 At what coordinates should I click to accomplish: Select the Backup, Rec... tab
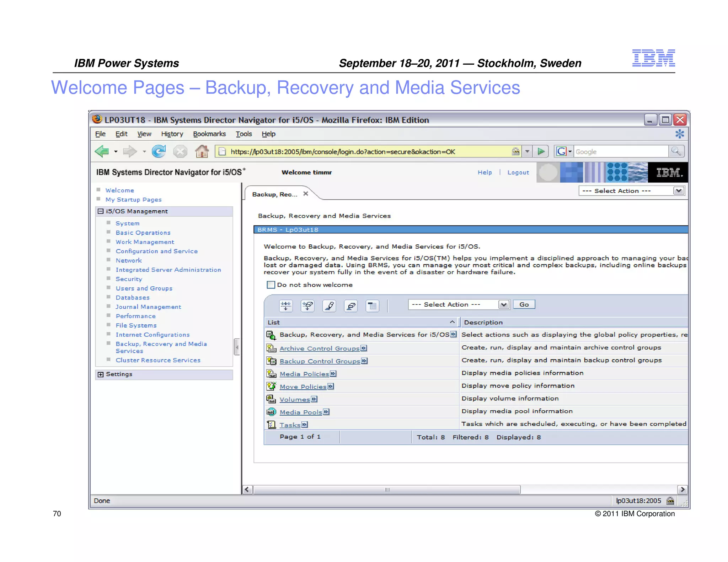click(x=274, y=194)
